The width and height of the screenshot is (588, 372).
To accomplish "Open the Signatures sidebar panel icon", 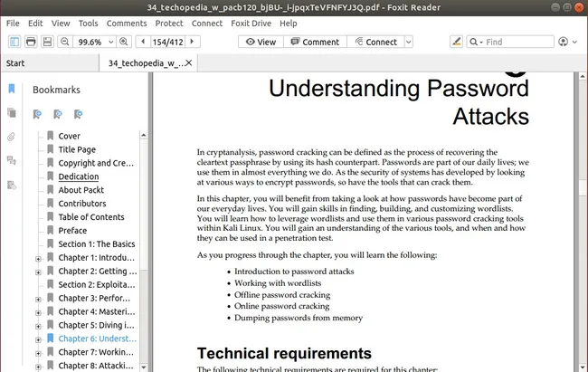I will pos(12,185).
